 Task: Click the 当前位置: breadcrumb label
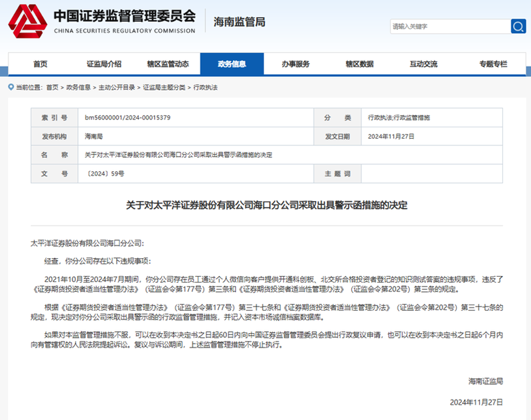(29, 88)
